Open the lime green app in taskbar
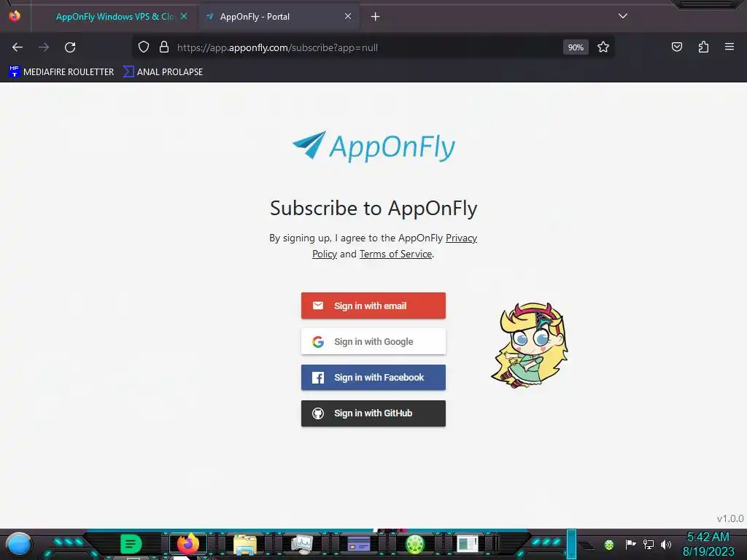 point(415,544)
